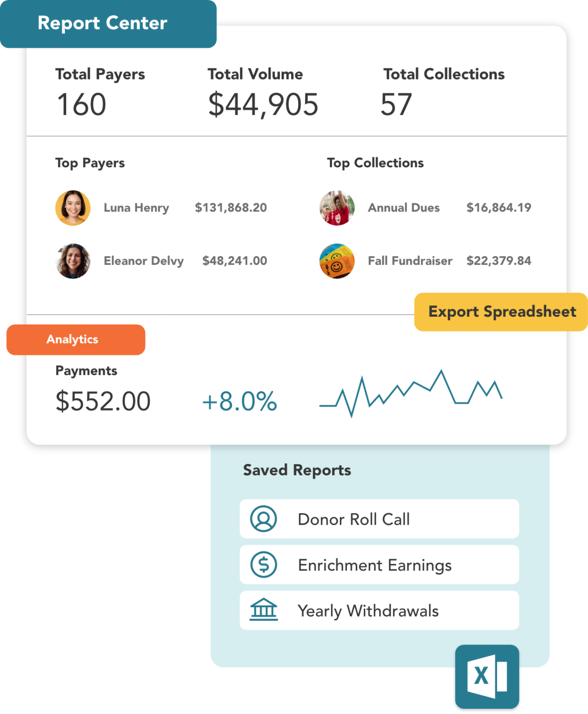Click the Annual Dues collection thumbnail
The height and width of the screenshot is (714, 588).
337,208
